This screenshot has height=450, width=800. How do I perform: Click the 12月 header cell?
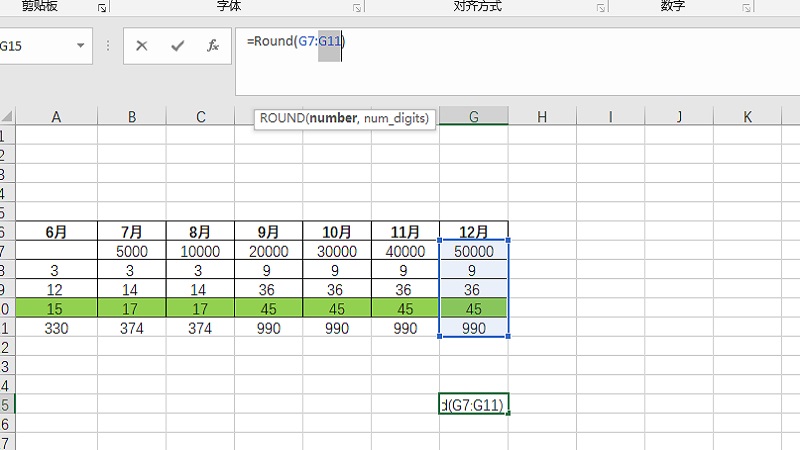(x=473, y=232)
